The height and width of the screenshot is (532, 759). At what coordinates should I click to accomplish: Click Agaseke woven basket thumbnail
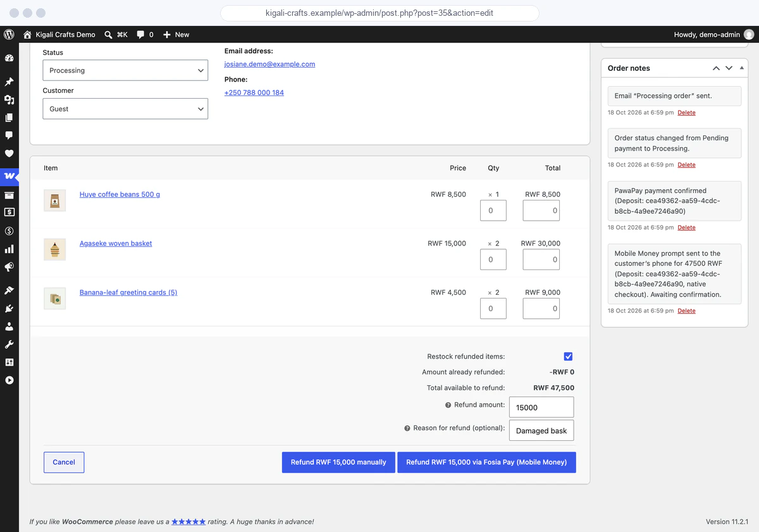[55, 249]
